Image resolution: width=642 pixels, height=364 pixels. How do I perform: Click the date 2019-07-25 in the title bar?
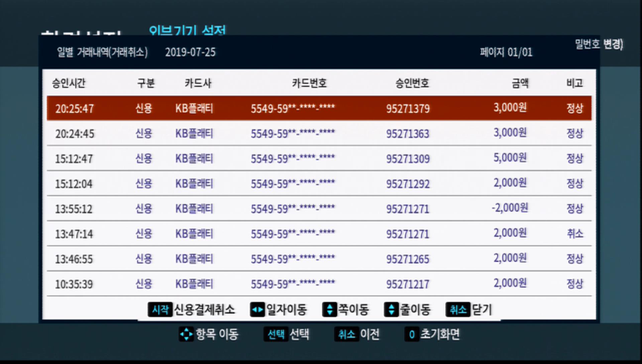point(190,52)
